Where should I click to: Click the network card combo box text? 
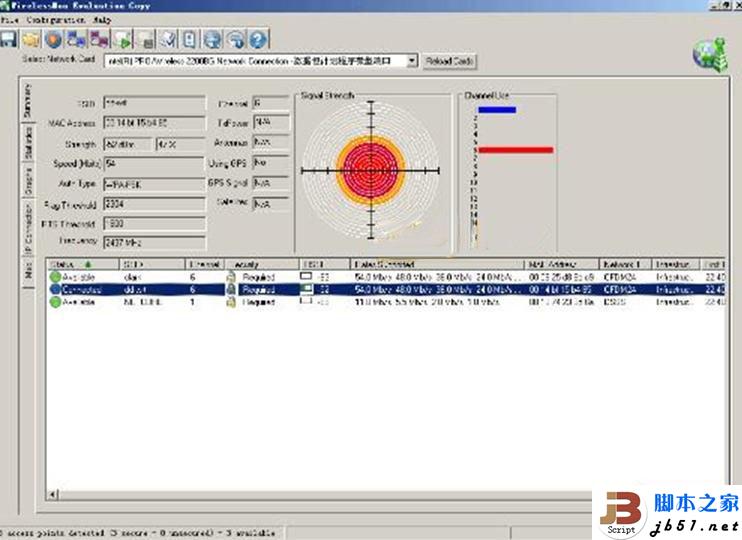pyautogui.click(x=256, y=61)
